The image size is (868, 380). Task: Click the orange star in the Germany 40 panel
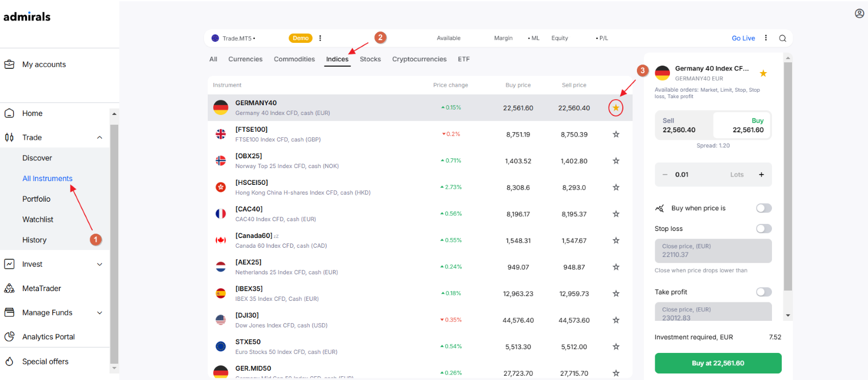[x=763, y=73]
